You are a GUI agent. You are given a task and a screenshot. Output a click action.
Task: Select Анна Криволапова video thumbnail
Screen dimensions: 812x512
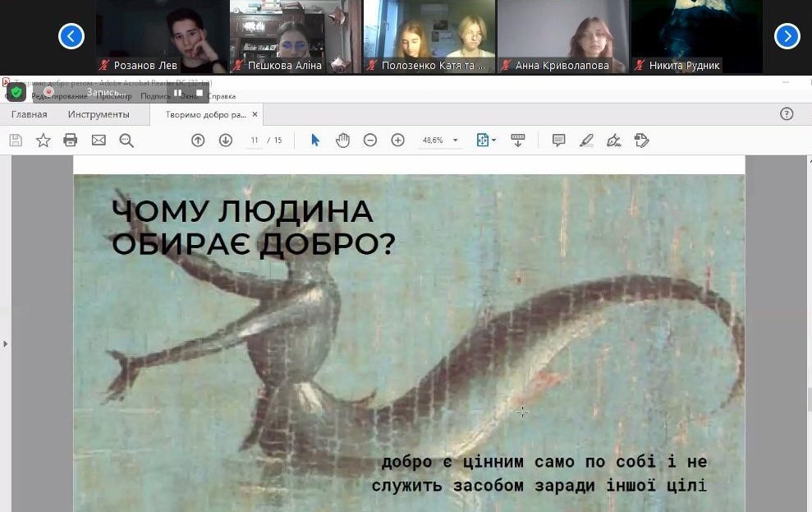[x=563, y=36]
